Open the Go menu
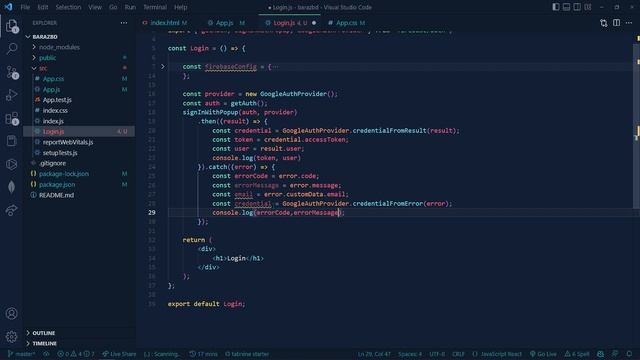Viewport: 640px width, 360px height. click(113, 7)
